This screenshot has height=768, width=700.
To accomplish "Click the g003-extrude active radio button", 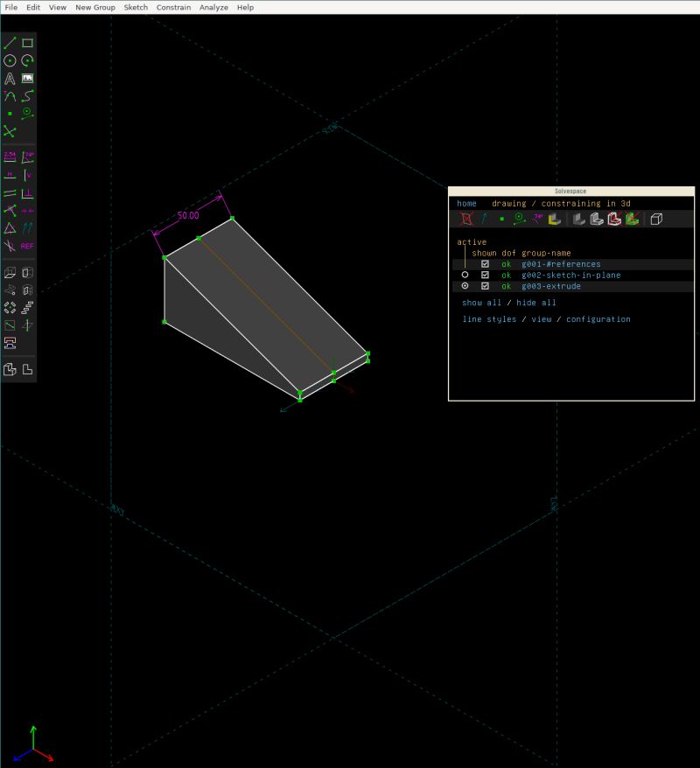I will (x=465, y=285).
